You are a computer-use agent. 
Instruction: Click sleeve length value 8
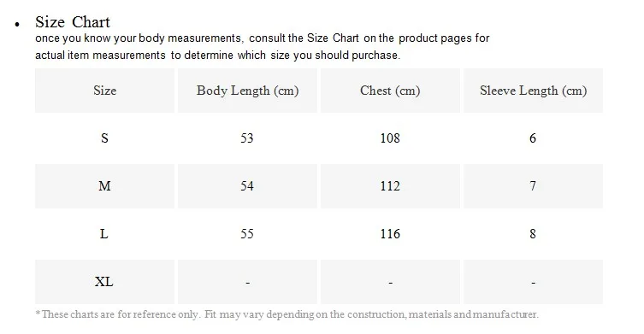pyautogui.click(x=533, y=234)
